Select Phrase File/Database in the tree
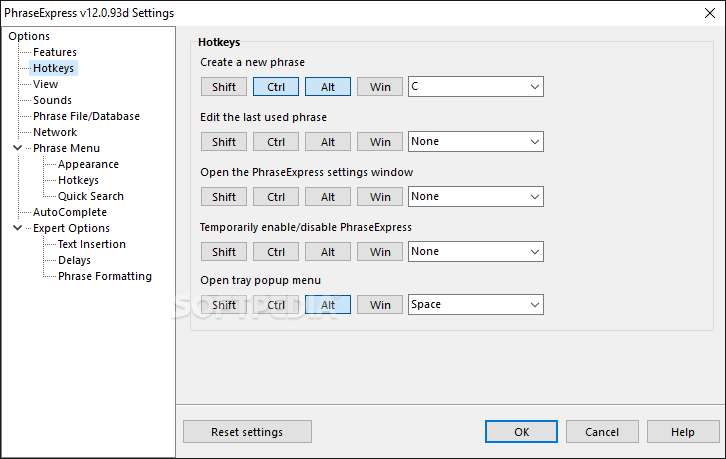This screenshot has height=459, width=726. 86,116
